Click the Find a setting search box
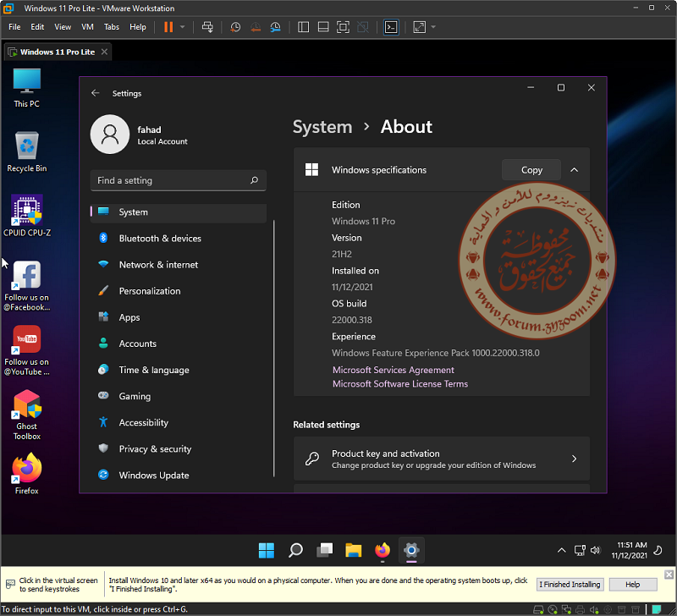677x616 pixels. tap(178, 180)
